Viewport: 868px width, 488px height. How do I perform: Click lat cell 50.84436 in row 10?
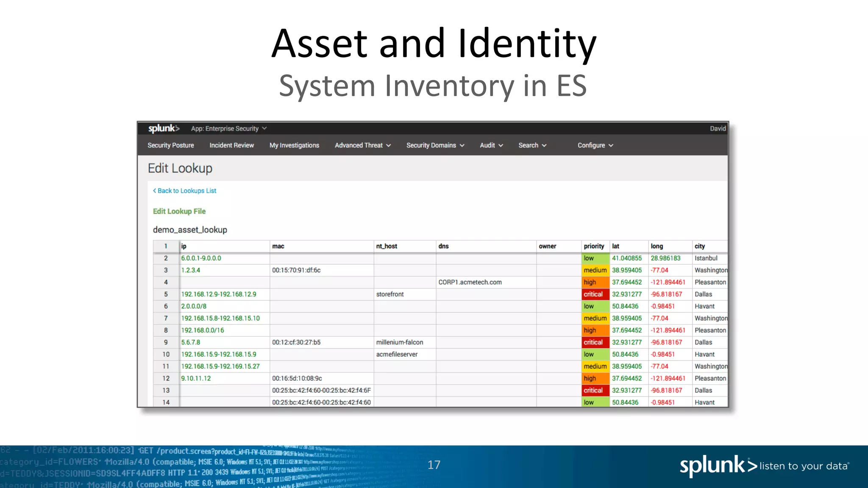coord(629,355)
